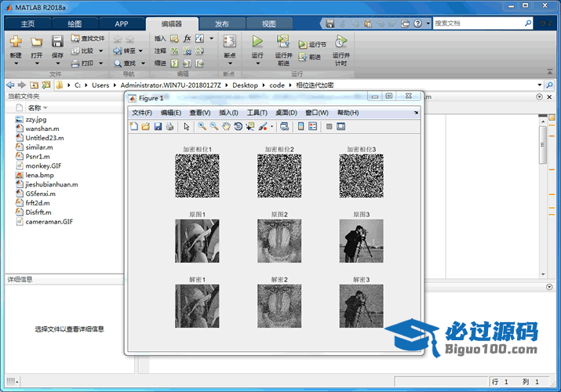
Task: Expand the 打印 (Print) dropdown arrow
Action: point(101,64)
